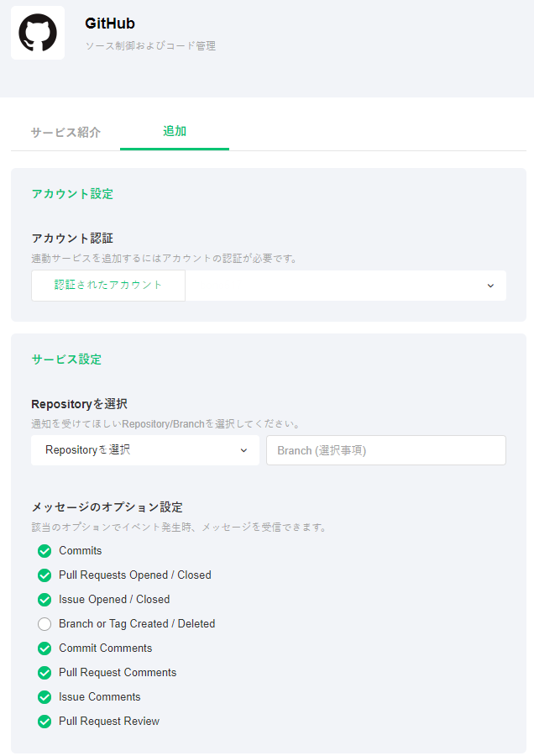Open the authenticated account dropdown

345,286
